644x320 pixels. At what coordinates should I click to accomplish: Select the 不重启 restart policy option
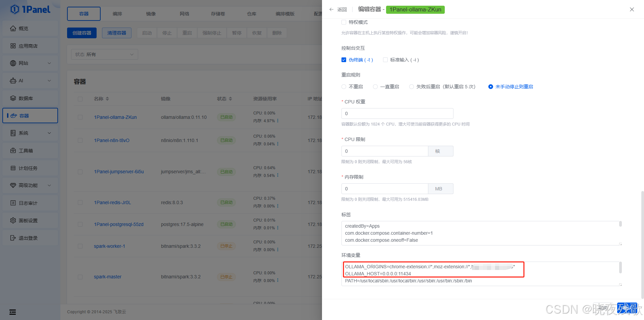(343, 86)
